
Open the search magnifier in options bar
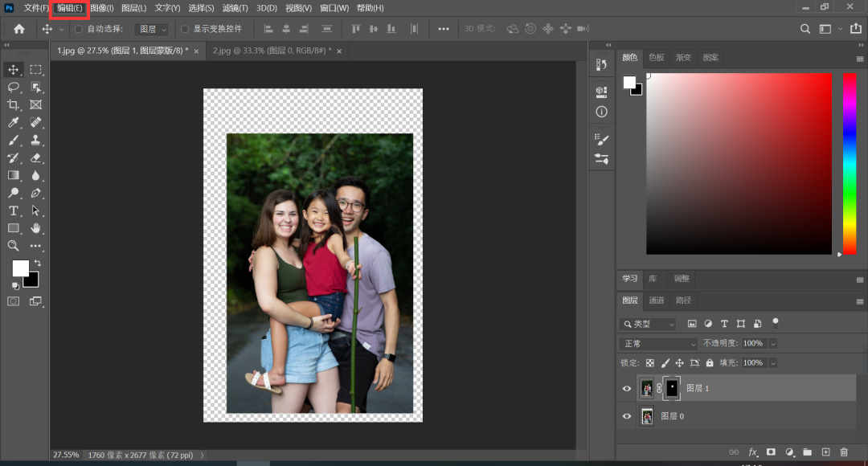tap(805, 29)
